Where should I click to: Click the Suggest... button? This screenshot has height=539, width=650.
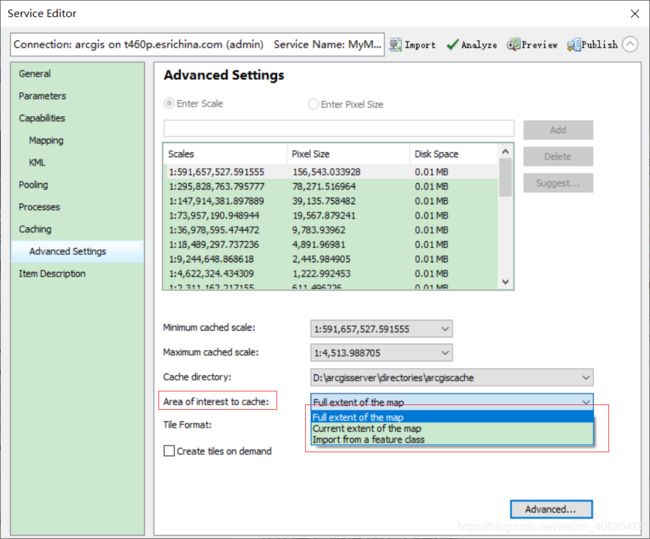558,183
